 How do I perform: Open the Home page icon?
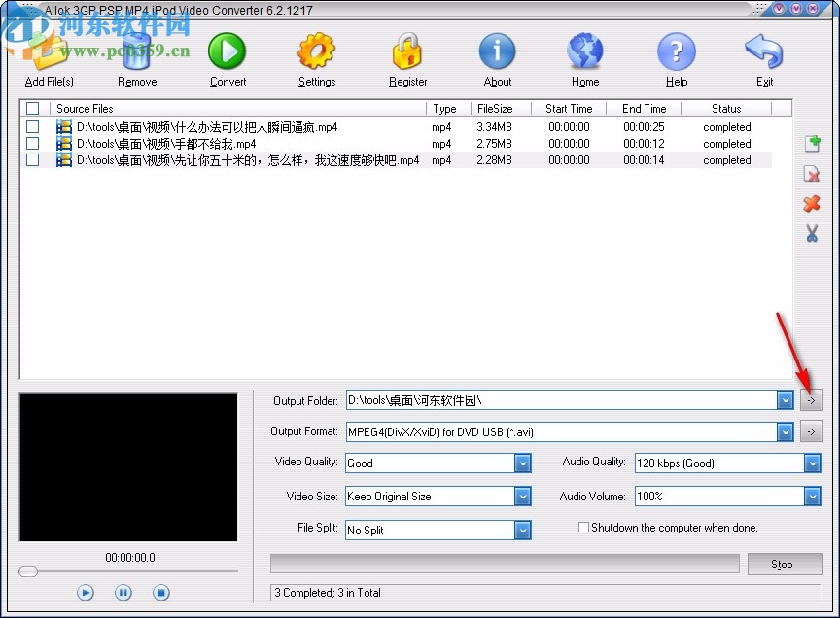[x=585, y=53]
